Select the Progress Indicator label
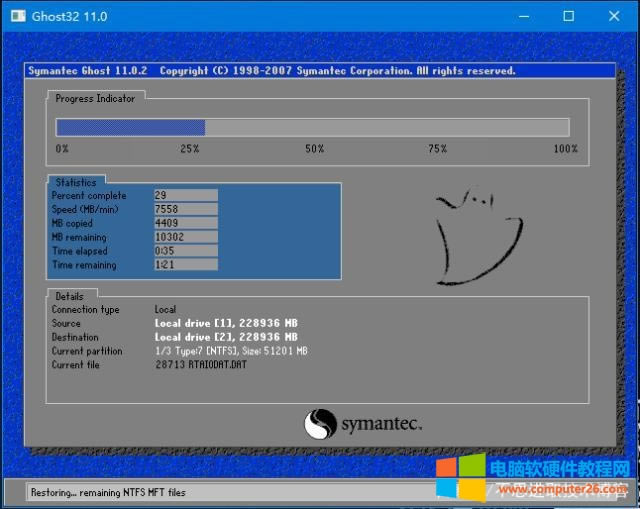 pos(95,98)
